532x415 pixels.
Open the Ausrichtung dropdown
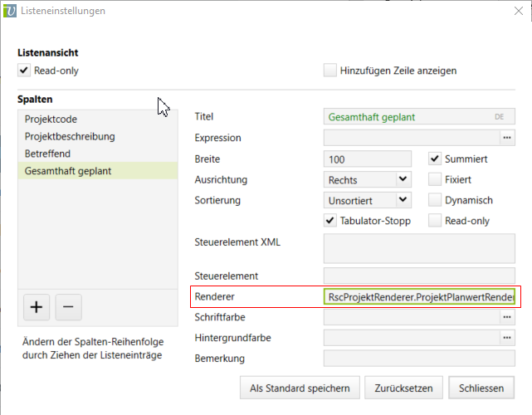tap(368, 178)
